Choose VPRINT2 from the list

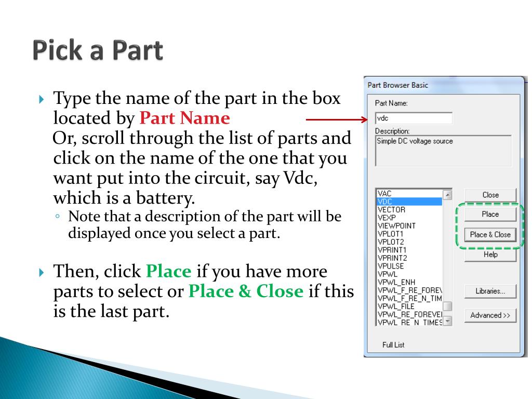click(409, 258)
